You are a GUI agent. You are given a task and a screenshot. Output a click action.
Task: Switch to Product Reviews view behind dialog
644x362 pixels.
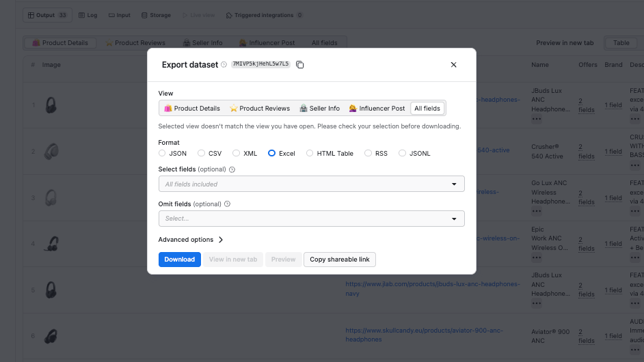coord(135,42)
